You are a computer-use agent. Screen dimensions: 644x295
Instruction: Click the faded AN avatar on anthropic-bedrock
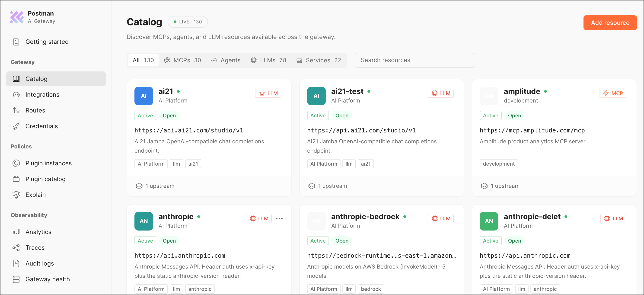click(316, 221)
